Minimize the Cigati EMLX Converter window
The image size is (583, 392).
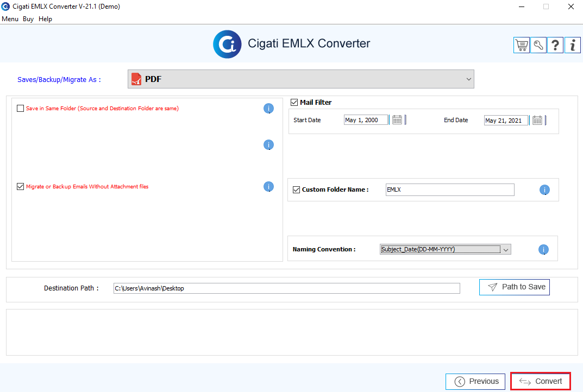coord(522,7)
